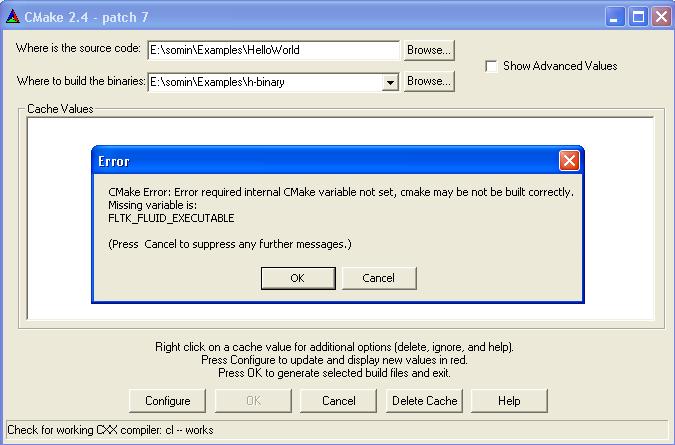Minimize the CMake window
Screen dimensions: 675x445
point(615,17)
